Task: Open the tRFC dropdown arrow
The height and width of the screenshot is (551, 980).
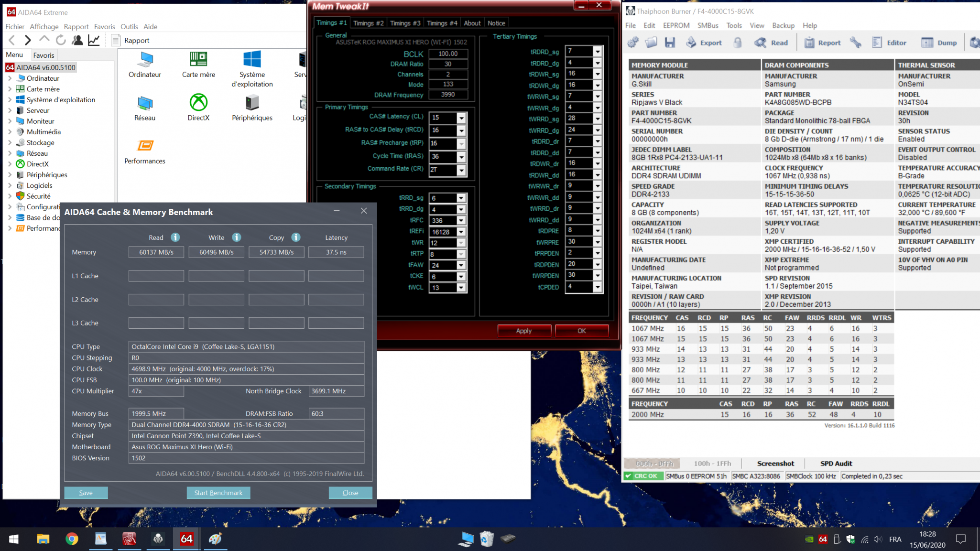Action: (x=461, y=220)
